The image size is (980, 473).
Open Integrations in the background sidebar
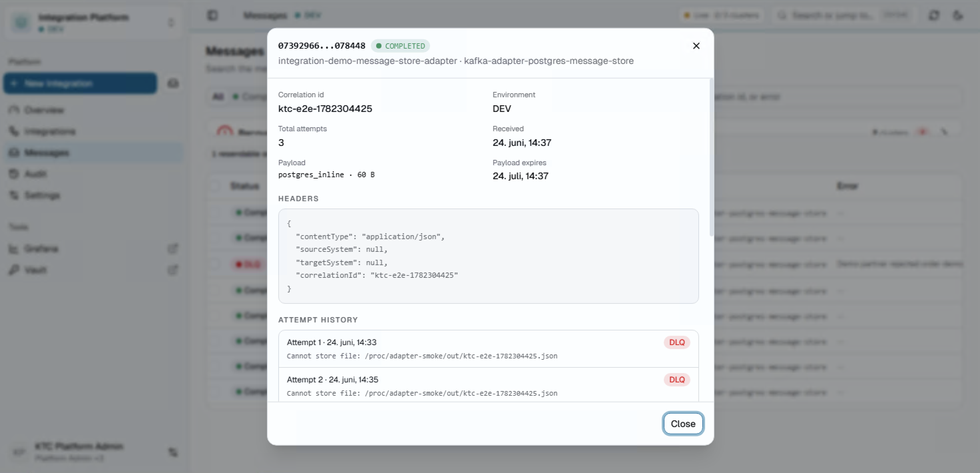tap(93, 131)
